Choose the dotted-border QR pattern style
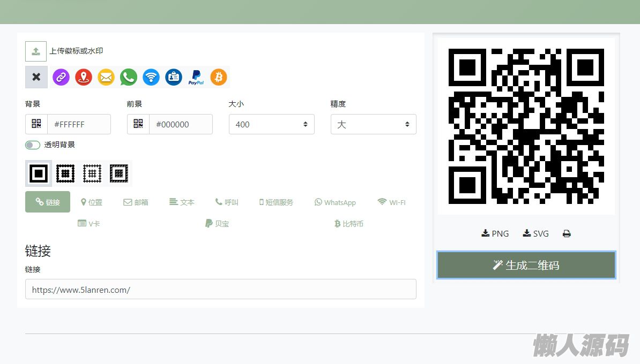Screen dimensions: 640x364 pyautogui.click(x=65, y=173)
